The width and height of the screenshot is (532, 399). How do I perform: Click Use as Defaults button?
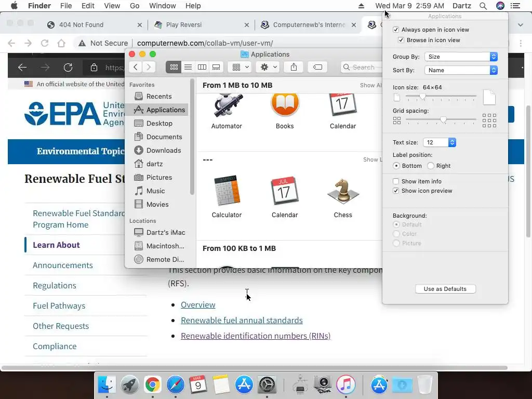445,289
